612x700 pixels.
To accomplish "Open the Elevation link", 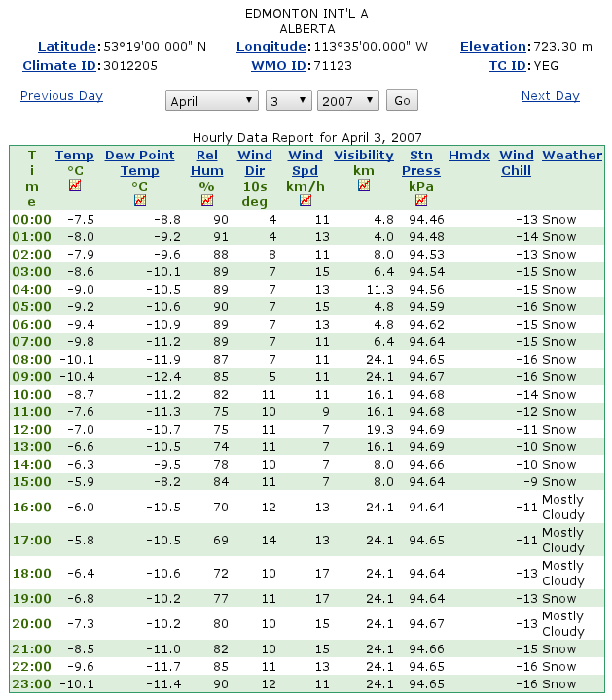I will click(492, 47).
